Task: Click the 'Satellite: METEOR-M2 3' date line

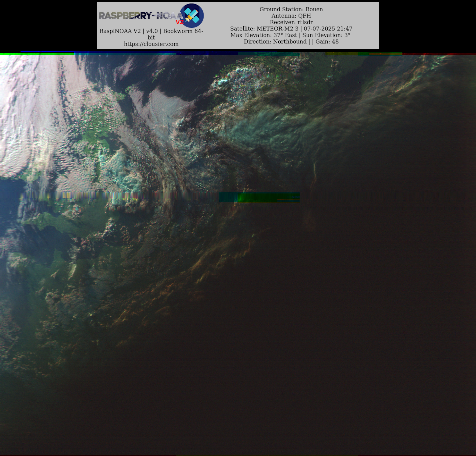Action: (x=291, y=29)
